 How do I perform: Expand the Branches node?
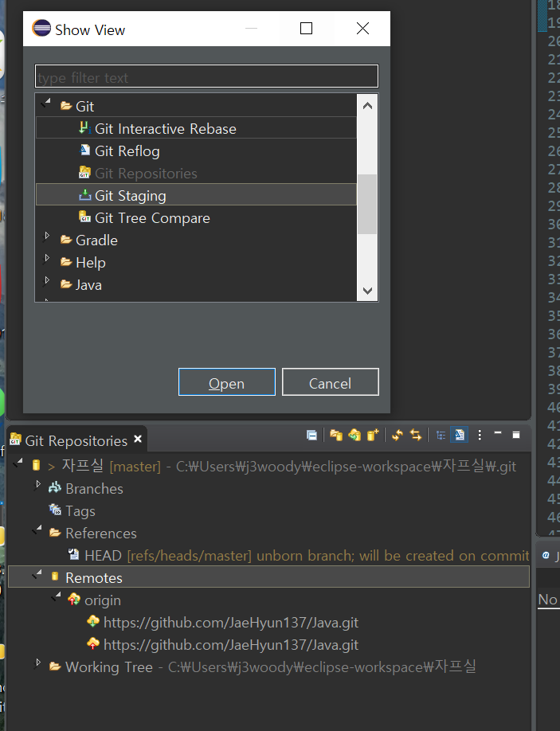click(x=38, y=485)
